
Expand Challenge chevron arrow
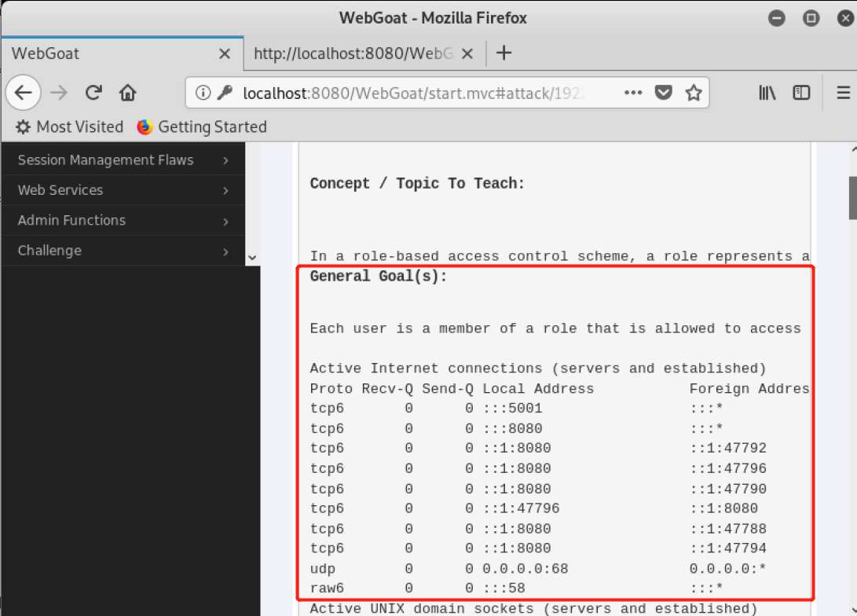(x=225, y=251)
